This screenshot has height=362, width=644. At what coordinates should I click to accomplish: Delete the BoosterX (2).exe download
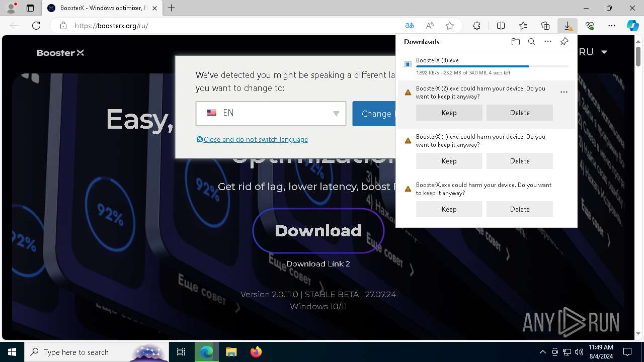point(520,113)
